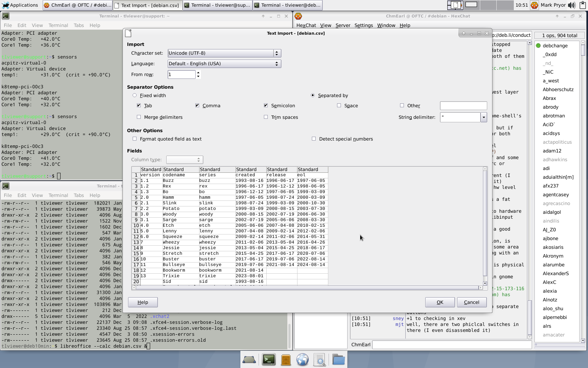This screenshot has height=368, width=588.
Task: Click the HexChat message input box
Action: (452, 345)
